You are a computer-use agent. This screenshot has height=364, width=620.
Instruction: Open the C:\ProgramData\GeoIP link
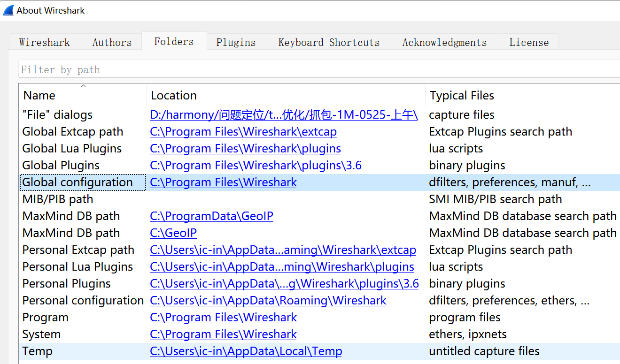point(211,216)
